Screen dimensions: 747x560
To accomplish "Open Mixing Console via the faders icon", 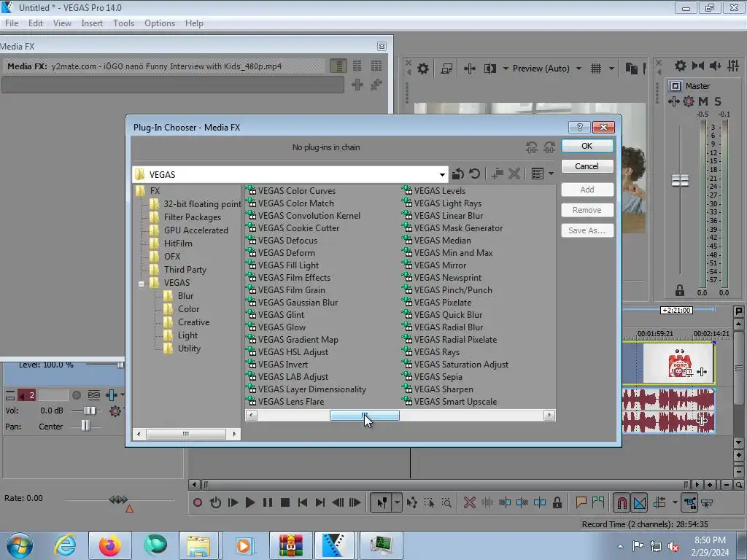I will coord(733,66).
